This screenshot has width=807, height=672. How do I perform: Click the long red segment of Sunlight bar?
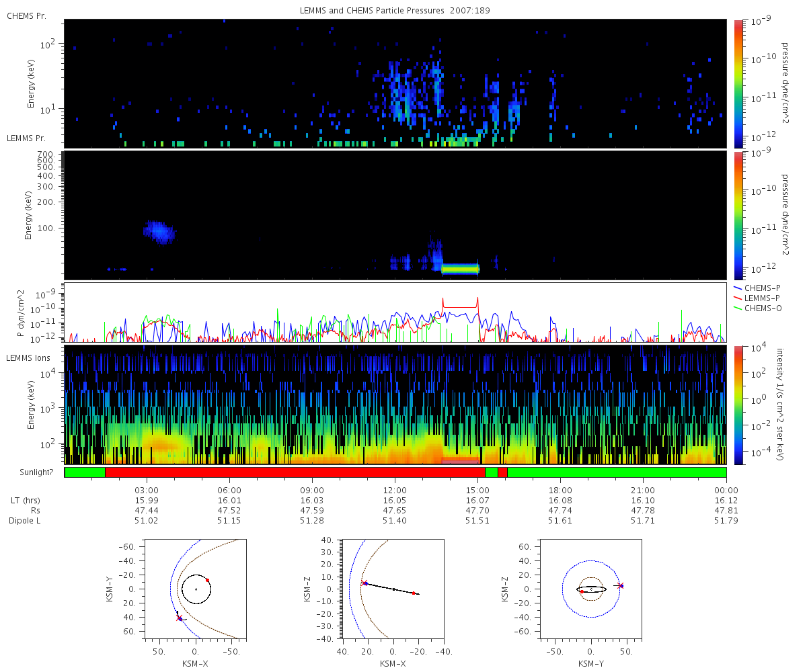[295, 472]
